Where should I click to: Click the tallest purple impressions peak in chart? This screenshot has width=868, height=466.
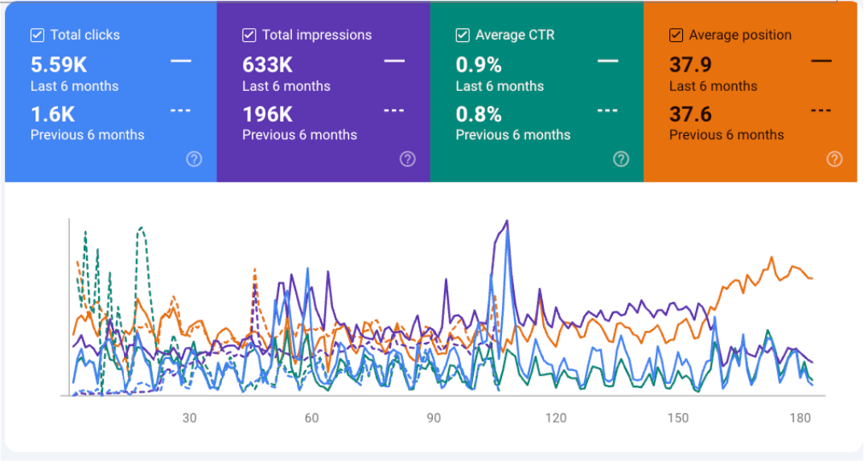coord(506,221)
